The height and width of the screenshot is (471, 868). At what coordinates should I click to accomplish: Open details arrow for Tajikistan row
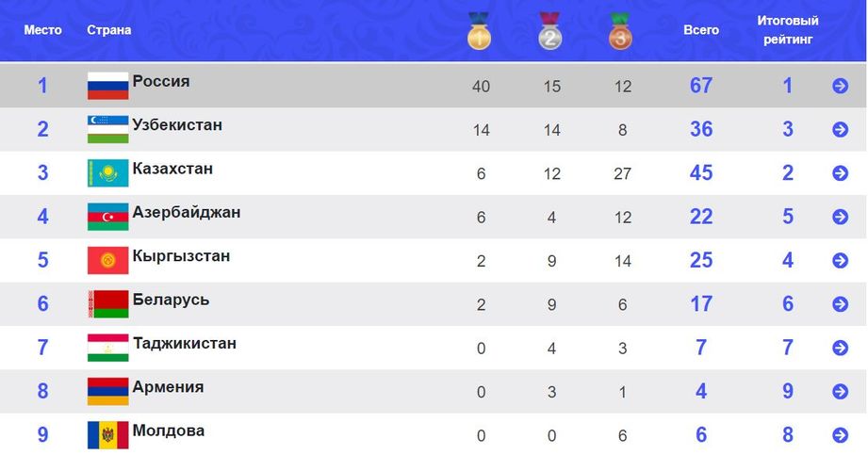[840, 349]
